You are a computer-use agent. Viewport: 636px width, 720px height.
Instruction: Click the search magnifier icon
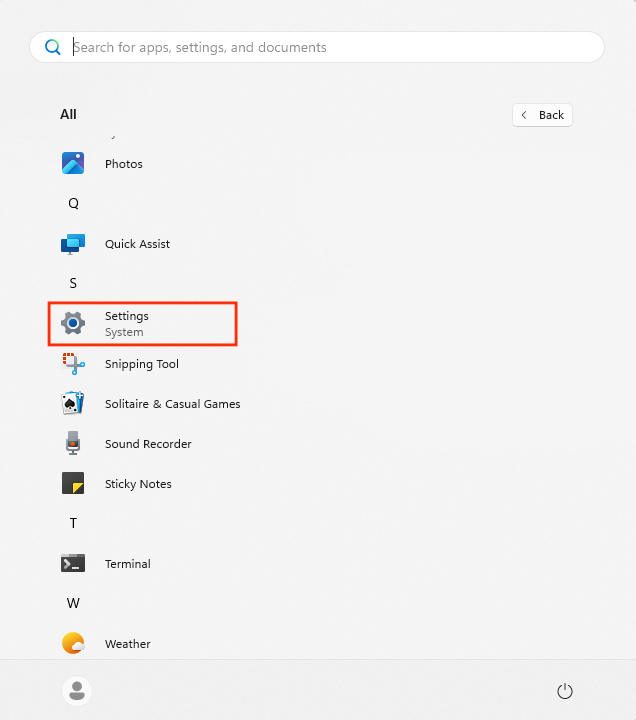(53, 47)
